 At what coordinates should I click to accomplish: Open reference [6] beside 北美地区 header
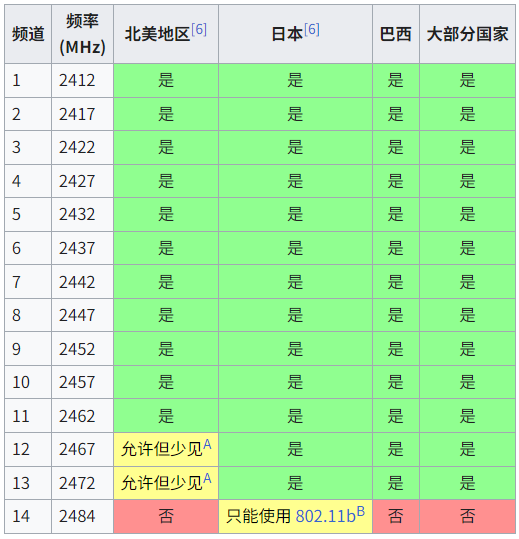[x=199, y=30]
